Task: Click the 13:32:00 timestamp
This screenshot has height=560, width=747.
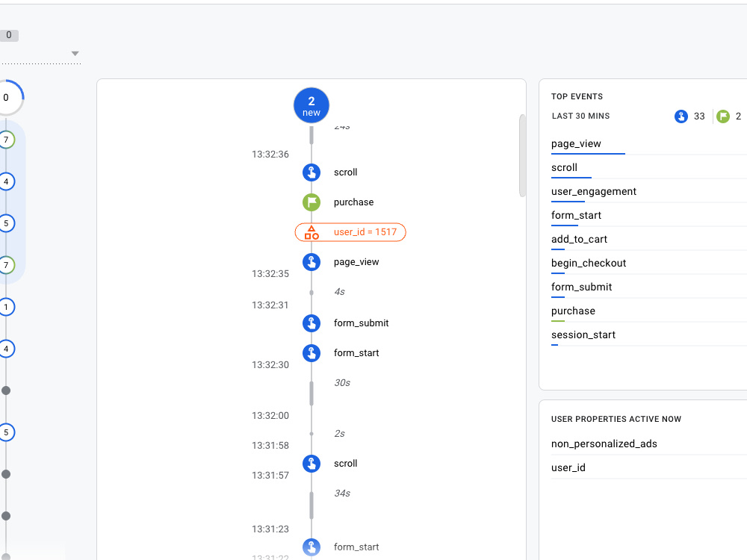Action: click(270, 416)
